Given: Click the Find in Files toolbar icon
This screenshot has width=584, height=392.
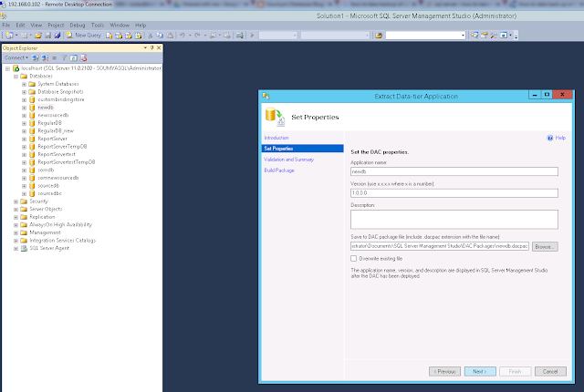Looking at the screenshot, I should [x=379, y=36].
